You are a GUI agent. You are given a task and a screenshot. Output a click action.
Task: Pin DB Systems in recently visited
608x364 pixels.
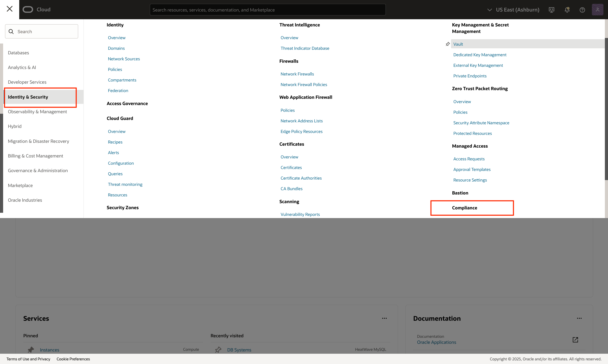pyautogui.click(x=218, y=350)
